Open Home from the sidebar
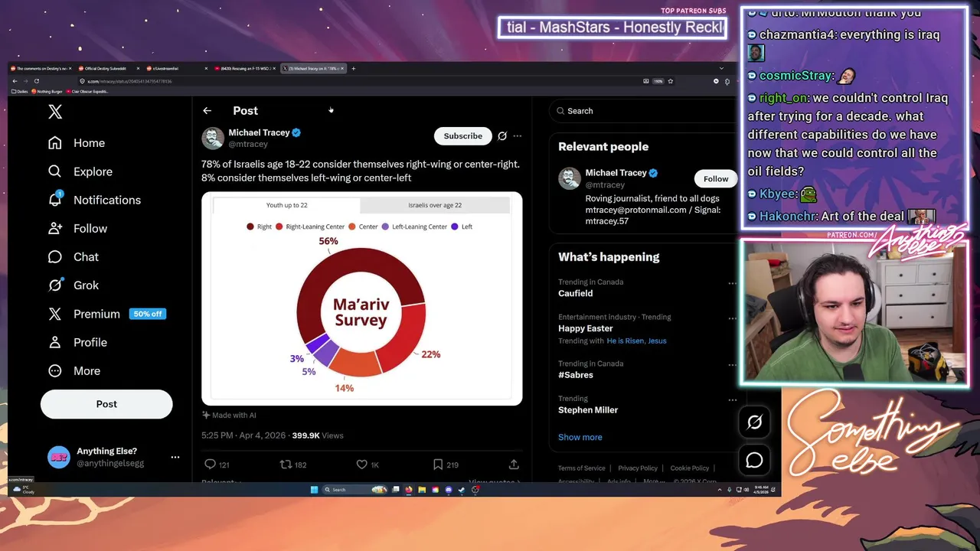This screenshot has height=551, width=980. (x=77, y=143)
